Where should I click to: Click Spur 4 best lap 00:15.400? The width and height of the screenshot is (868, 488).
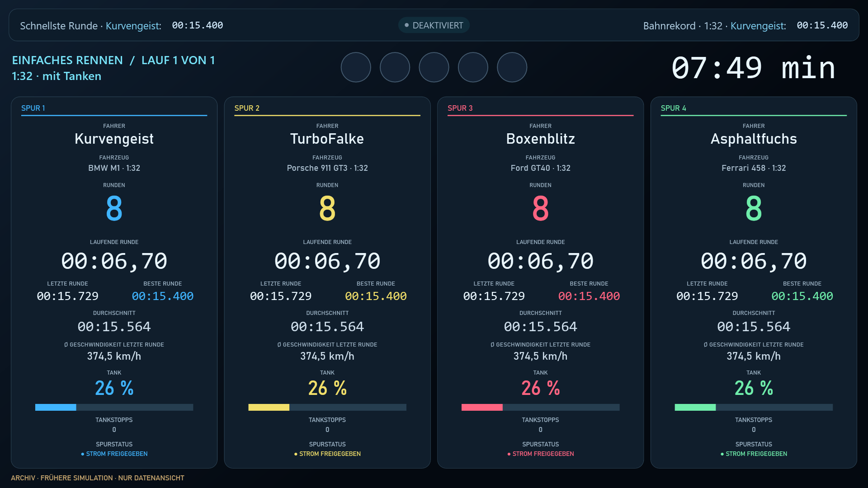pos(802,296)
